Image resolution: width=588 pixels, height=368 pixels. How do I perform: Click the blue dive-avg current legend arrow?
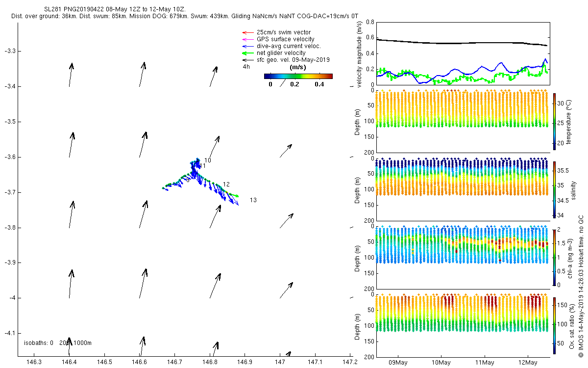coord(246,46)
